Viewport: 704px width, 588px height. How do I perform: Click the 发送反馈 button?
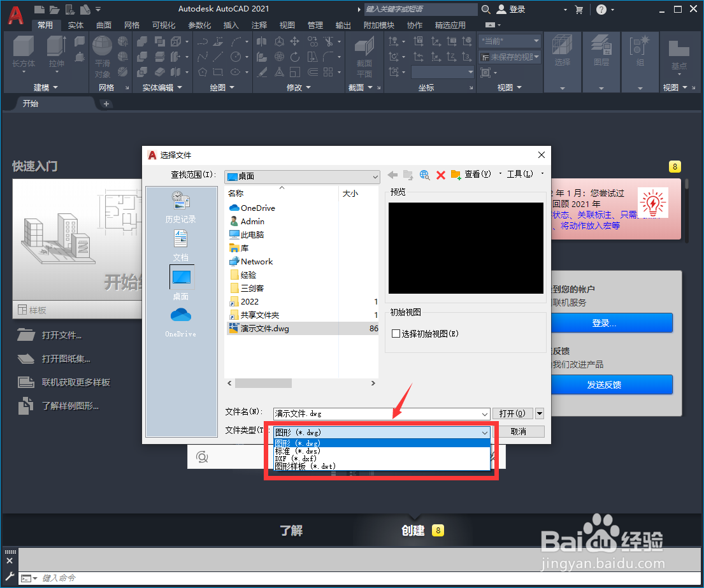point(612,385)
